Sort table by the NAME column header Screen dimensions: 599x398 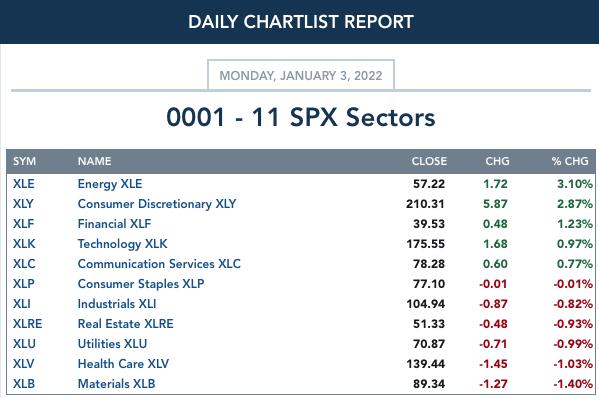tap(94, 161)
